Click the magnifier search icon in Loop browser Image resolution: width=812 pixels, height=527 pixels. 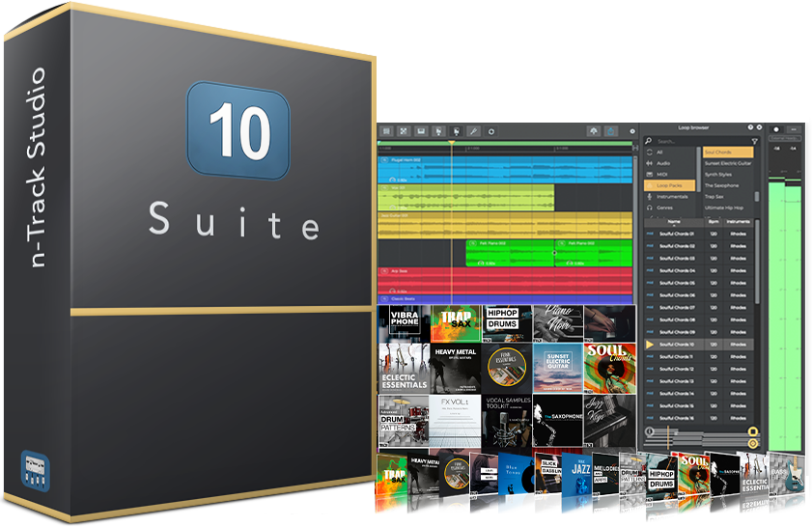tap(649, 141)
